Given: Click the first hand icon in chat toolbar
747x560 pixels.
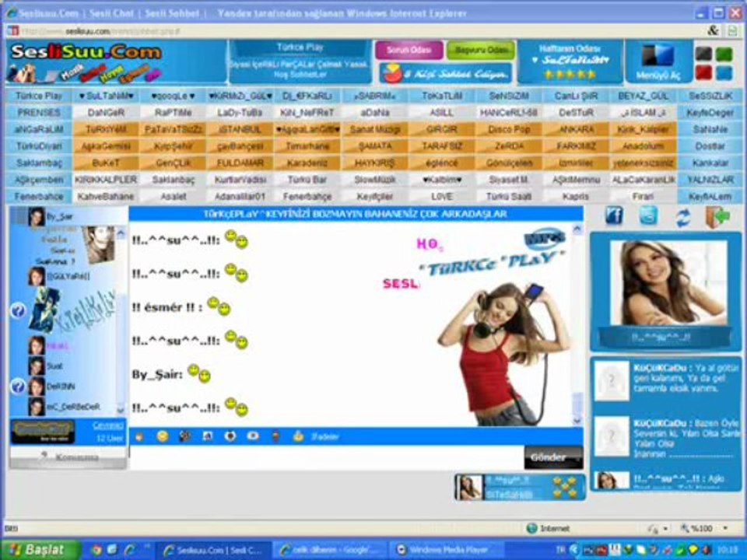Looking at the screenshot, I should click(139, 436).
